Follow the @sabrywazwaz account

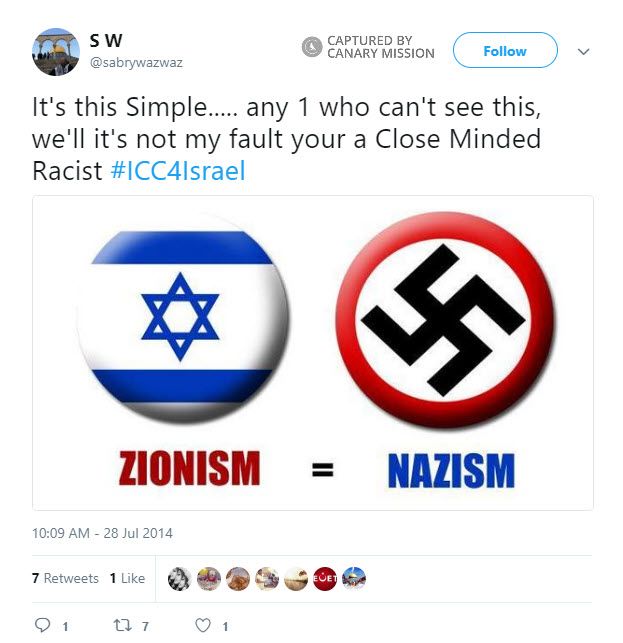pyautogui.click(x=505, y=50)
